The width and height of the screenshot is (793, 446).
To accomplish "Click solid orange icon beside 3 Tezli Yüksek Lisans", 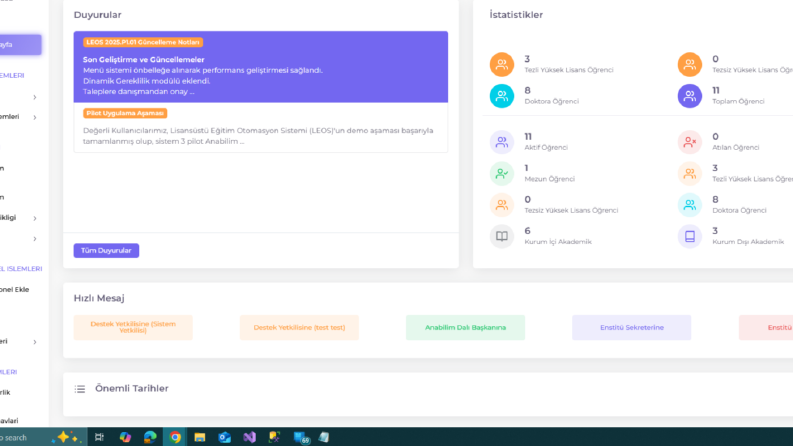I will [x=501, y=64].
